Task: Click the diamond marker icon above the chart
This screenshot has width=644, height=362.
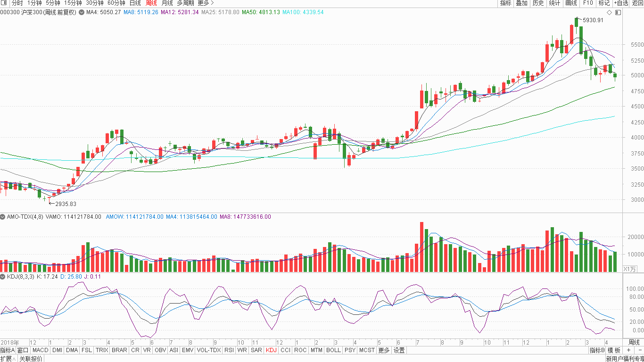Action: click(609, 12)
